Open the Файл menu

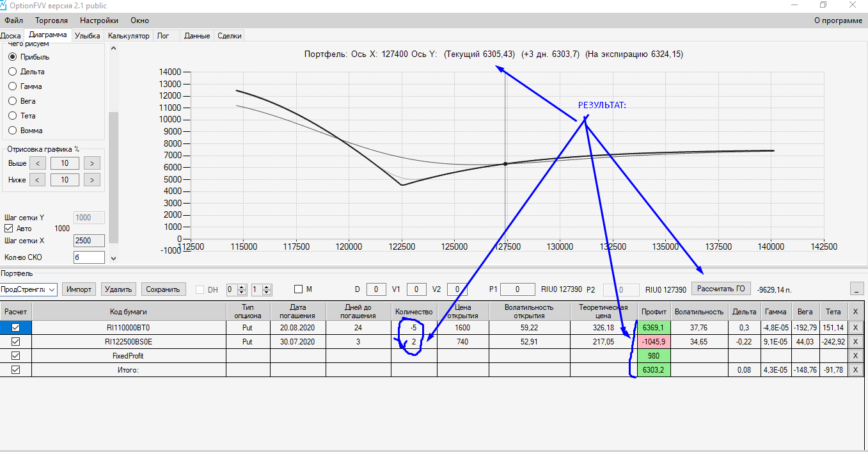point(13,20)
